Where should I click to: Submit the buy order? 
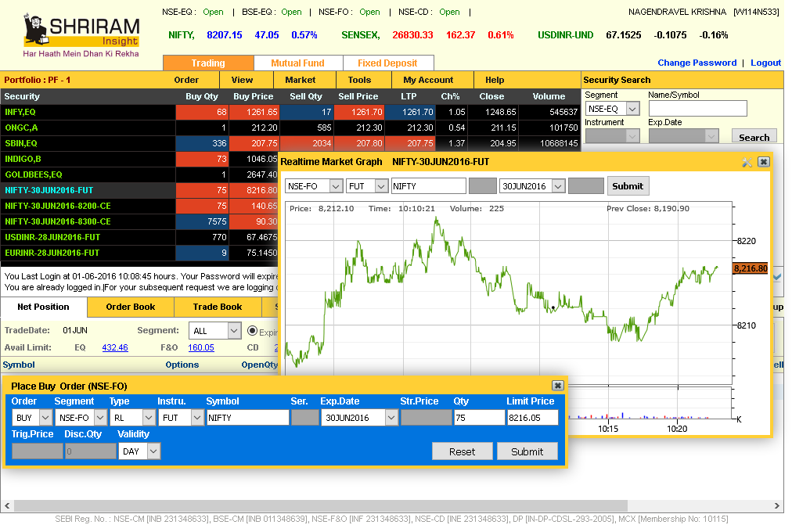coord(527,451)
